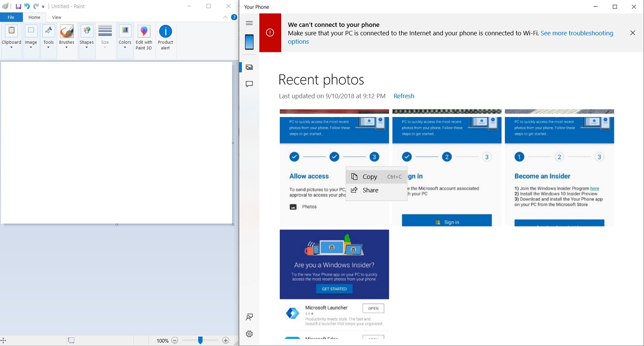Collapse the Paint ribbon with the chevron
The height and width of the screenshot is (346, 644).
(x=225, y=17)
